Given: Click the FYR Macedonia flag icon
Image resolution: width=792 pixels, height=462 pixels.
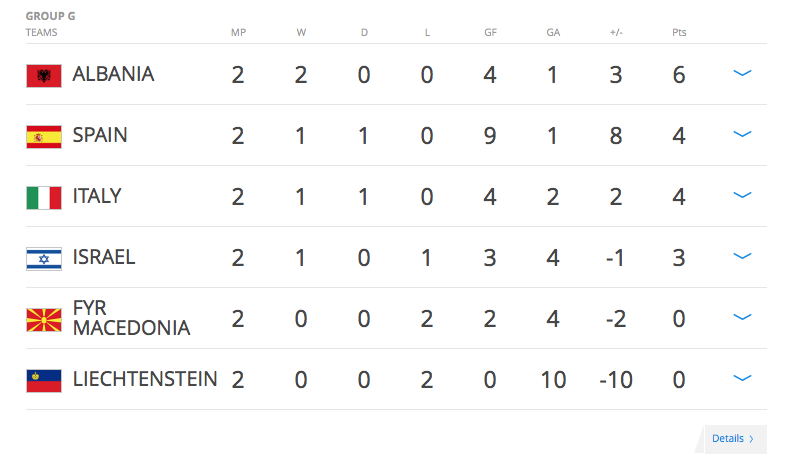Looking at the screenshot, I should pyautogui.click(x=44, y=319).
